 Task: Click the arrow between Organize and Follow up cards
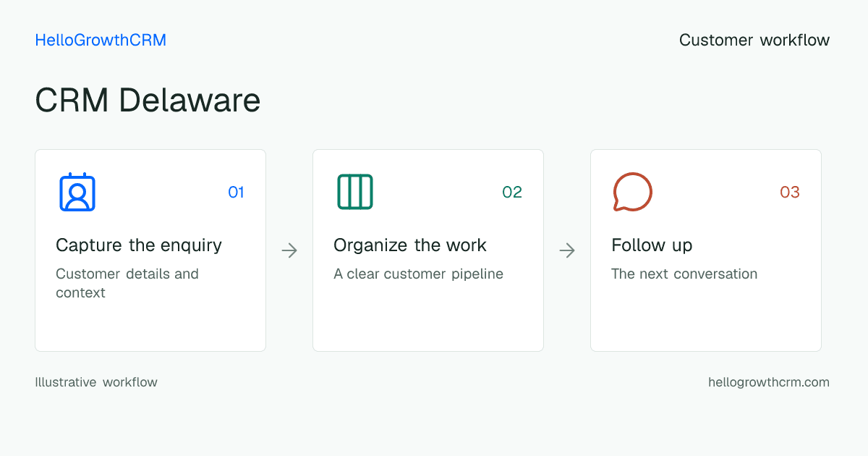coord(567,250)
